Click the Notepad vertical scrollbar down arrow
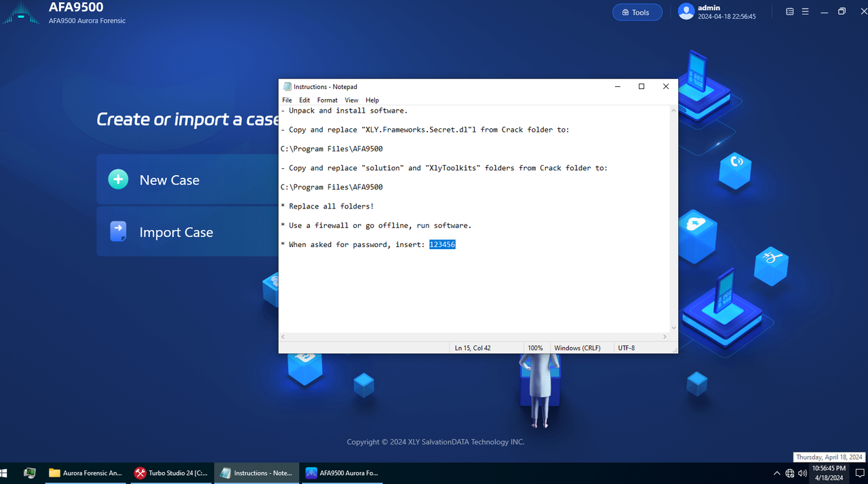Screen dimensions: 868x484 tap(673, 328)
